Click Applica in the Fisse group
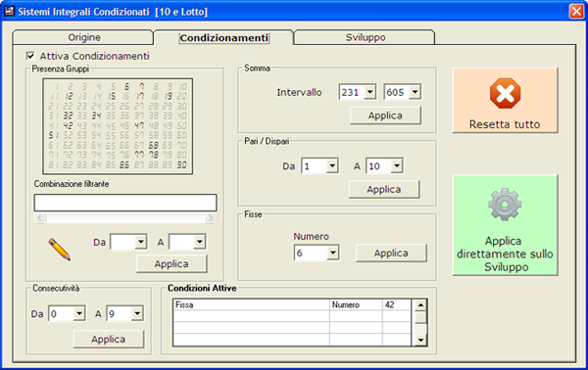This screenshot has width=588, height=370. (391, 253)
